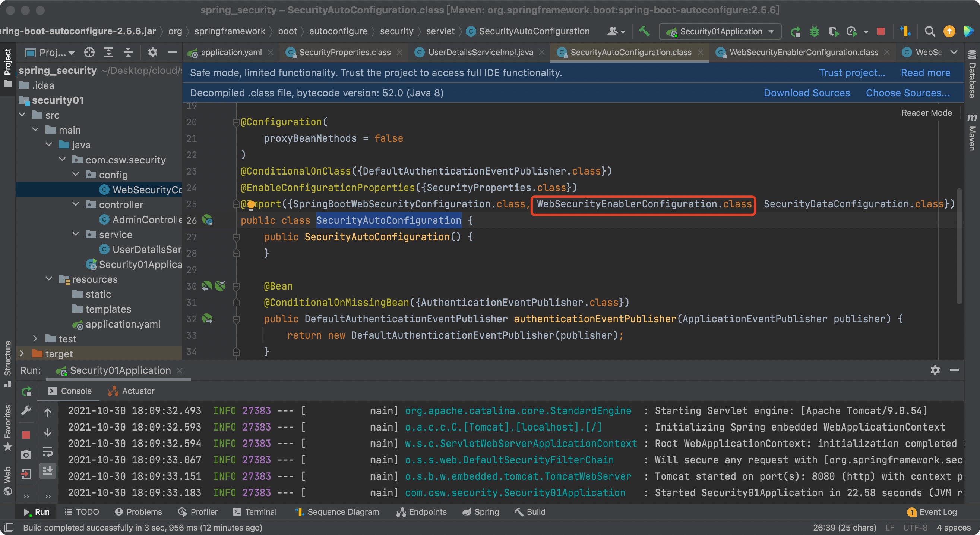Open the Security01Application run configuration dropdown
The image size is (980, 535).
720,31
